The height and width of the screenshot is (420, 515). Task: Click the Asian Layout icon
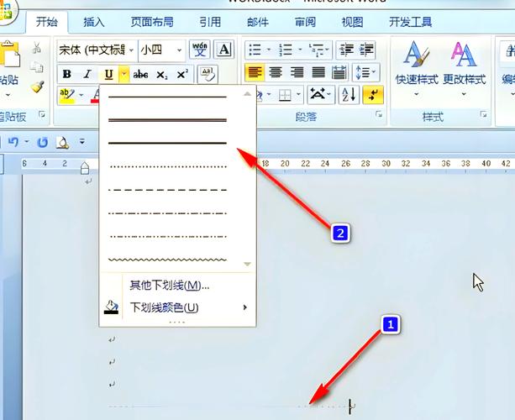(x=321, y=95)
